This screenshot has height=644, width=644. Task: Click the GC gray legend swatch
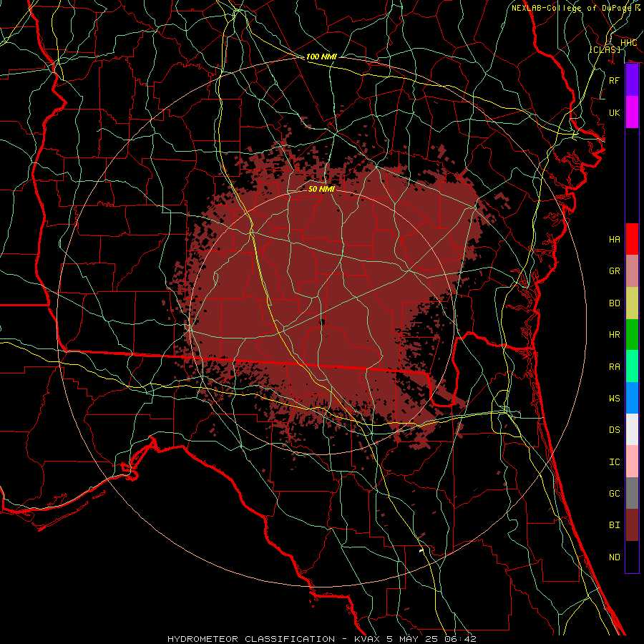coord(632,493)
